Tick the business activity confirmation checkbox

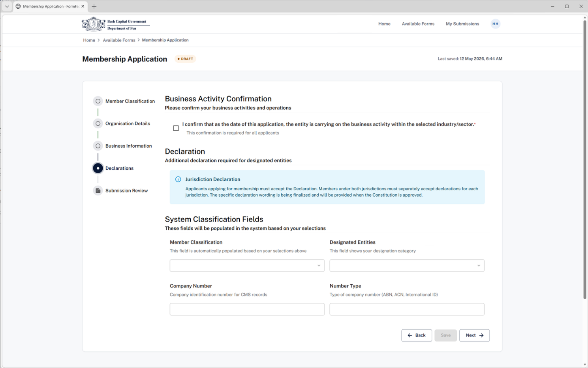click(x=176, y=128)
